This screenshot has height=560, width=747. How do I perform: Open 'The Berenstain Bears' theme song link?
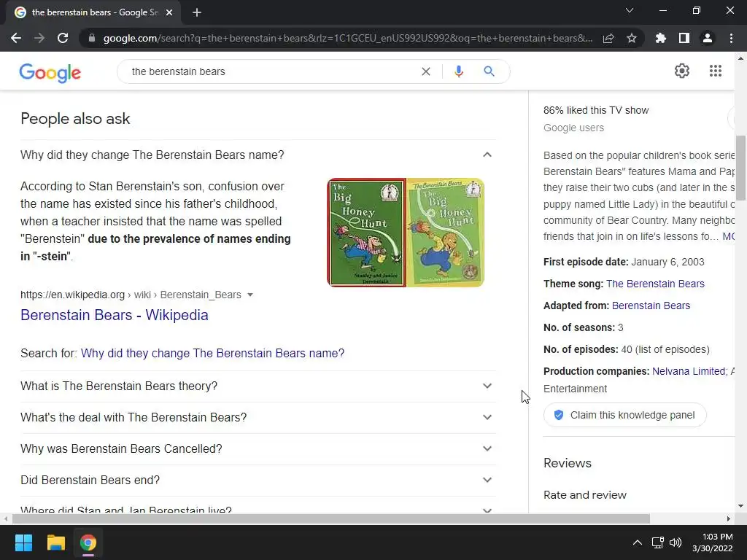pyautogui.click(x=655, y=284)
